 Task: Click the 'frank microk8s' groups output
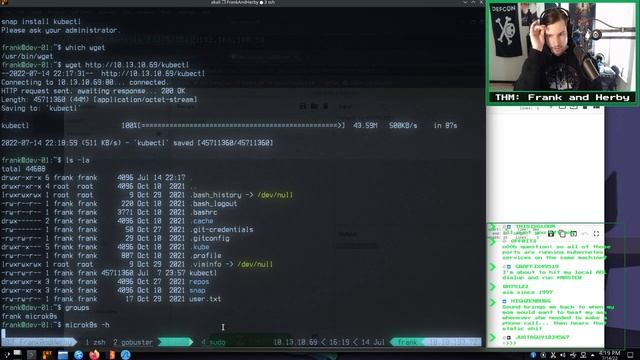tap(29, 316)
